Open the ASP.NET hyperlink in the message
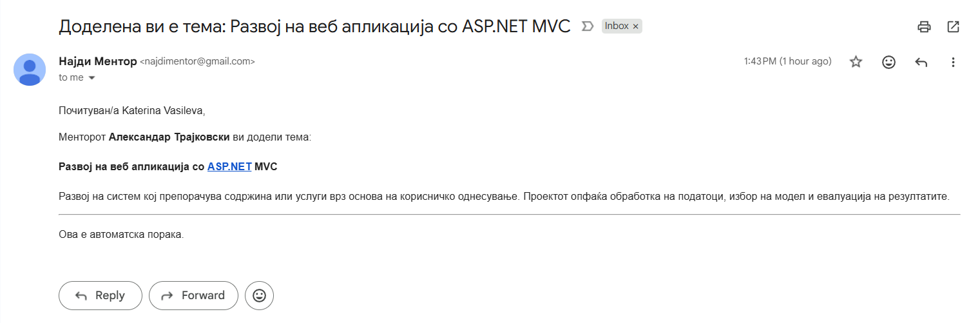The height and width of the screenshot is (323, 980). coord(229,166)
